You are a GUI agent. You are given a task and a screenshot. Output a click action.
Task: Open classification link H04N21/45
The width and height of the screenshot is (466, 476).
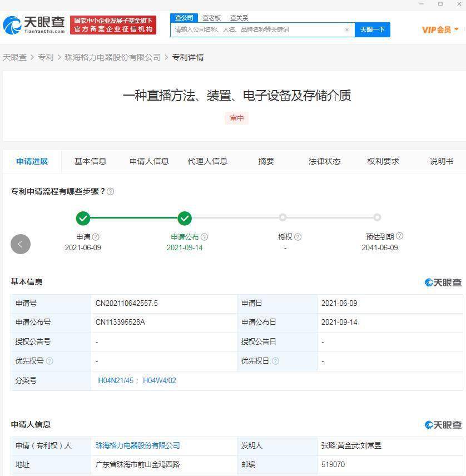click(x=116, y=380)
